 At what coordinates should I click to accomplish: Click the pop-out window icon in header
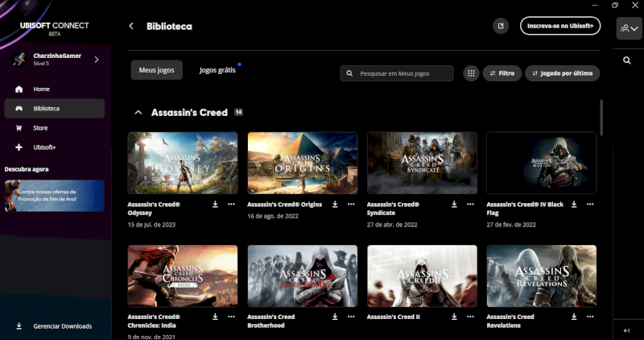click(501, 26)
